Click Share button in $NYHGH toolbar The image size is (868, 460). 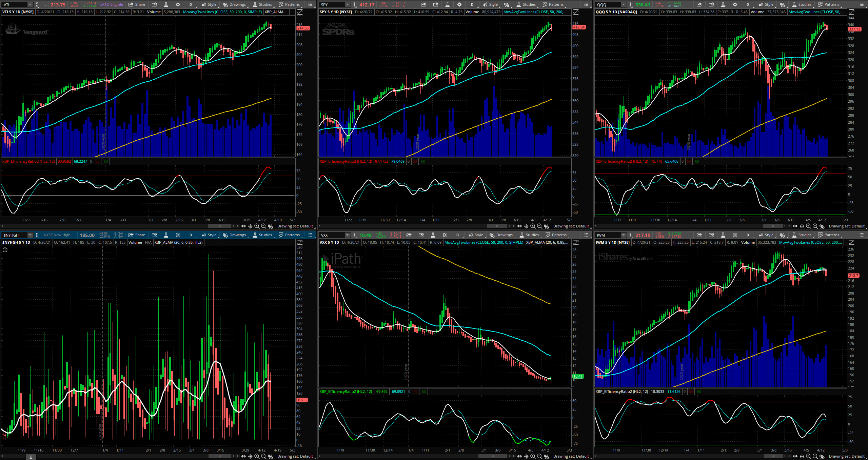137,235
